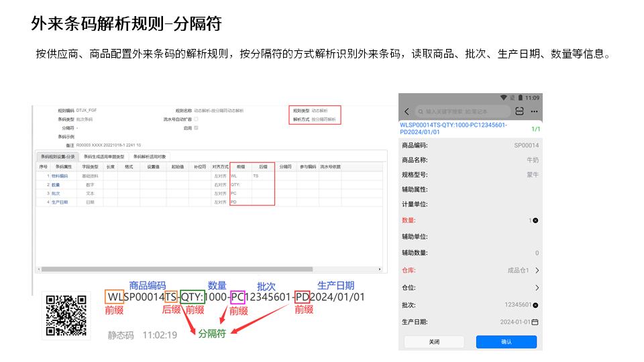Viewport: 644px width, 362px height.
Task: Tap the scan barcode icon in header
Action: coord(519,111)
